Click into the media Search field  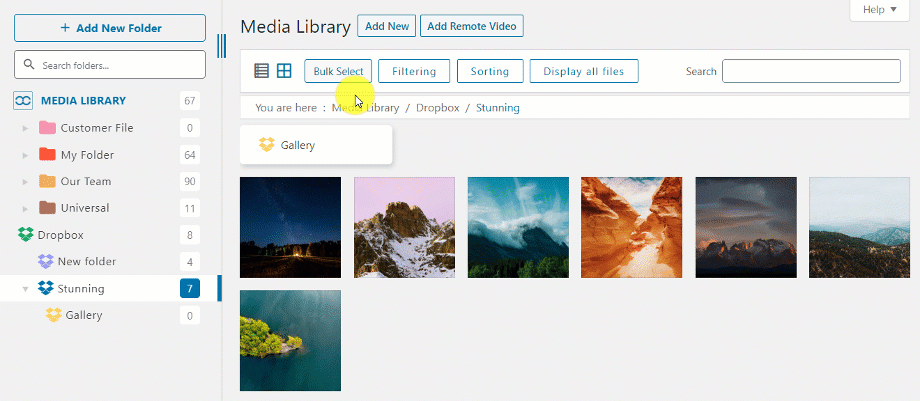(811, 71)
